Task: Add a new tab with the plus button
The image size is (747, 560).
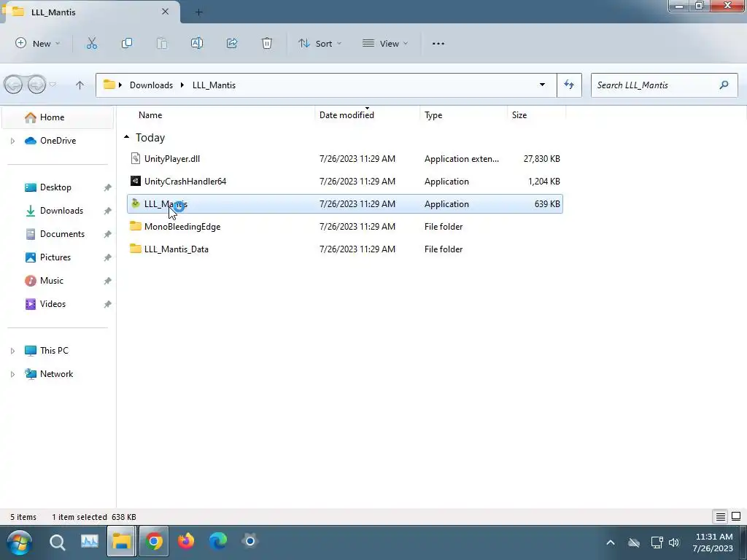Action: coord(198,12)
